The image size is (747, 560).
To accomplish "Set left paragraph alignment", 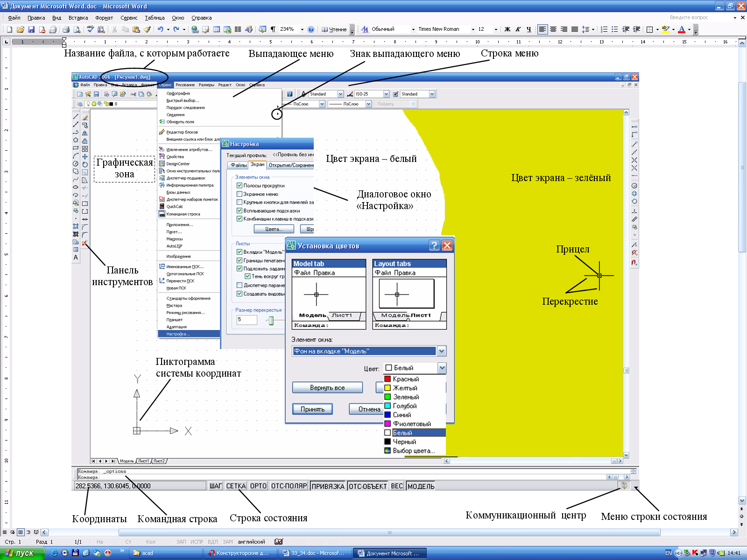I will coord(543,29).
